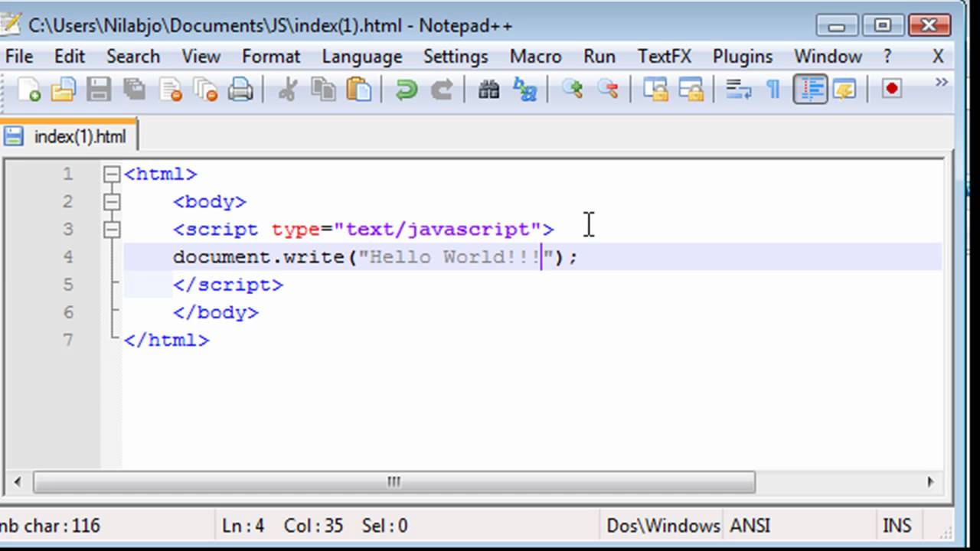Open the TextFX menu
Image resolution: width=980 pixels, height=551 pixels.
coord(665,57)
